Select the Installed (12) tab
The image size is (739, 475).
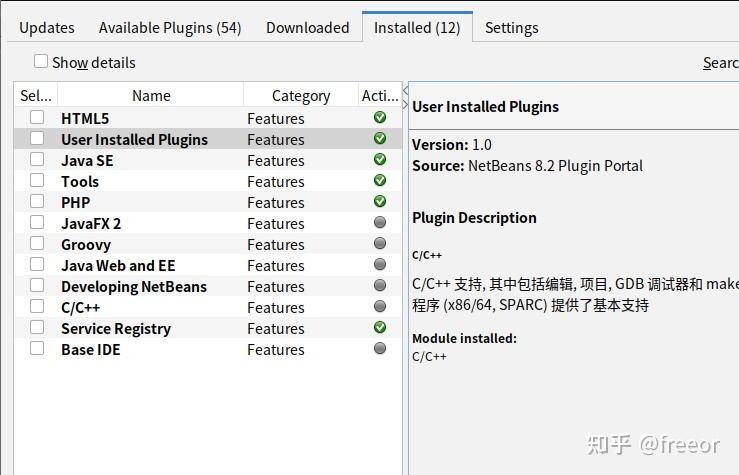[x=417, y=28]
